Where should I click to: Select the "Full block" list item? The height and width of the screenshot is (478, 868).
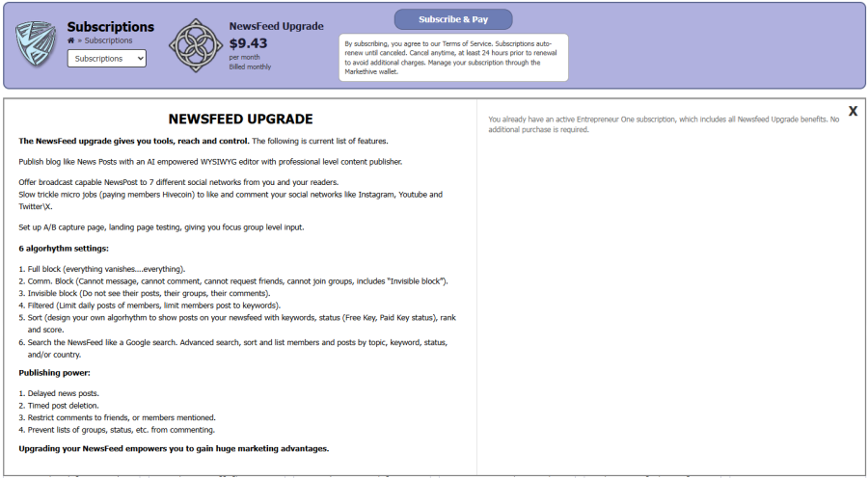click(x=106, y=269)
